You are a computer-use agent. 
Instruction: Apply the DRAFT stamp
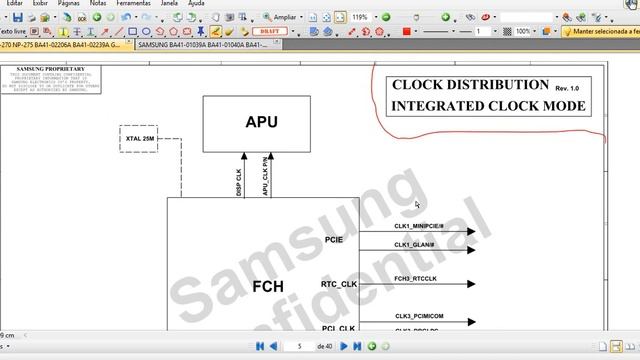[x=269, y=31]
